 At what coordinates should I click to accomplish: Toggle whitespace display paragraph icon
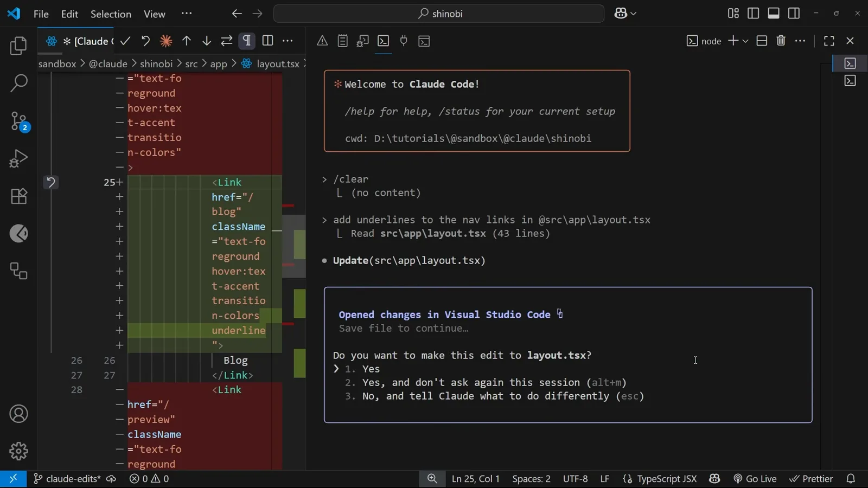point(247,41)
